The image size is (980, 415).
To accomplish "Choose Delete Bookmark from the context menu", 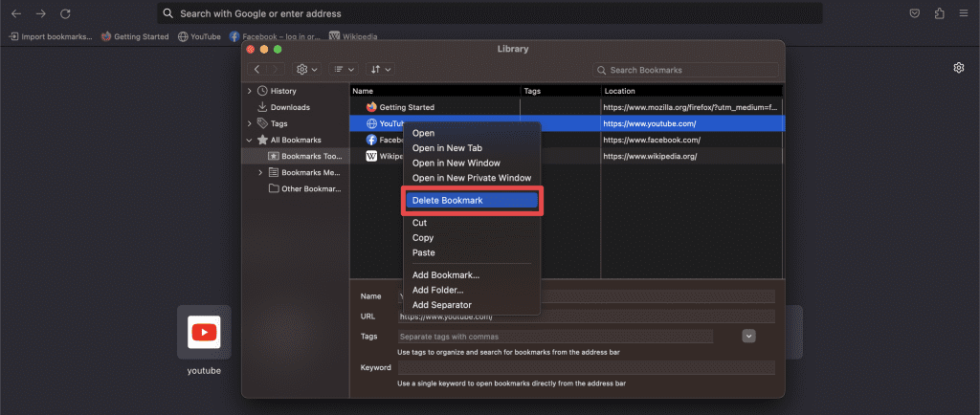I will pyautogui.click(x=471, y=201).
